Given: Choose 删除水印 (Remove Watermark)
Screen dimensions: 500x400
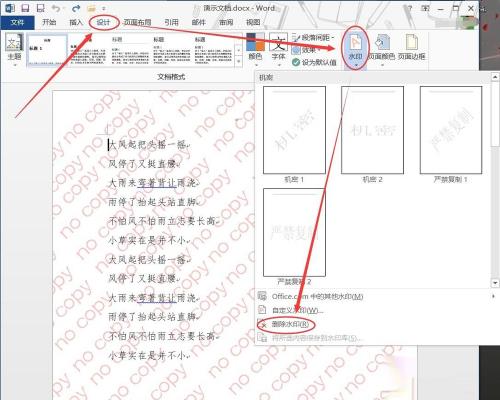Looking at the screenshot, I should [x=290, y=324].
